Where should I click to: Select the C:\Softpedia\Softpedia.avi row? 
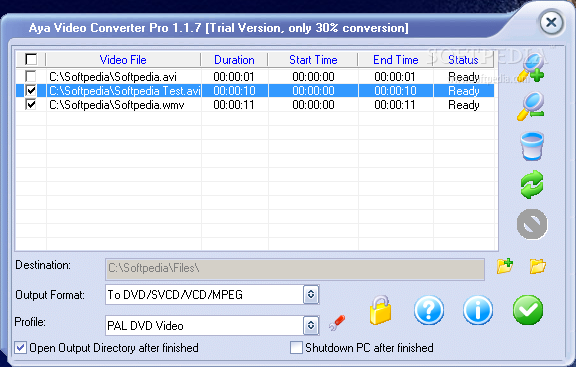(x=255, y=76)
